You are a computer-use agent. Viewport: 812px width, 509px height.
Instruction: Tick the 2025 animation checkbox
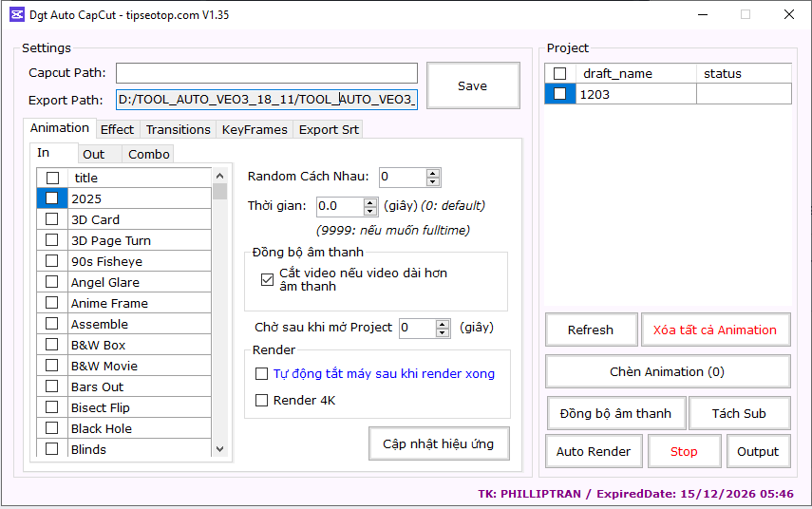coord(52,198)
